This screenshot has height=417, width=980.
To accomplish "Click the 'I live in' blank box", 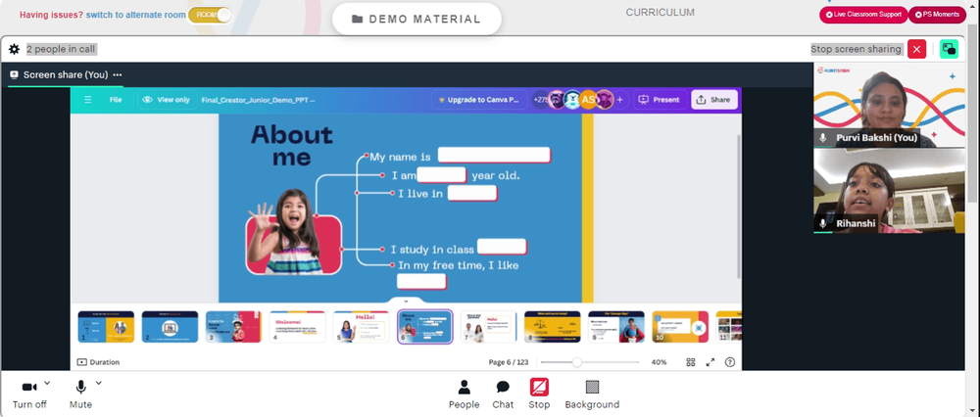I will click(472, 194).
